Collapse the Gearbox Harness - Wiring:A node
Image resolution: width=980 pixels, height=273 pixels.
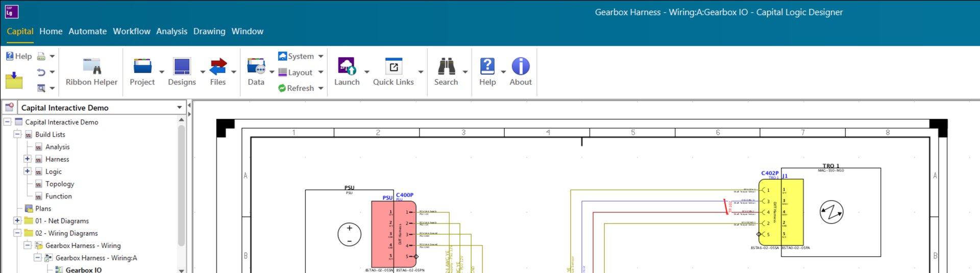click(38, 258)
